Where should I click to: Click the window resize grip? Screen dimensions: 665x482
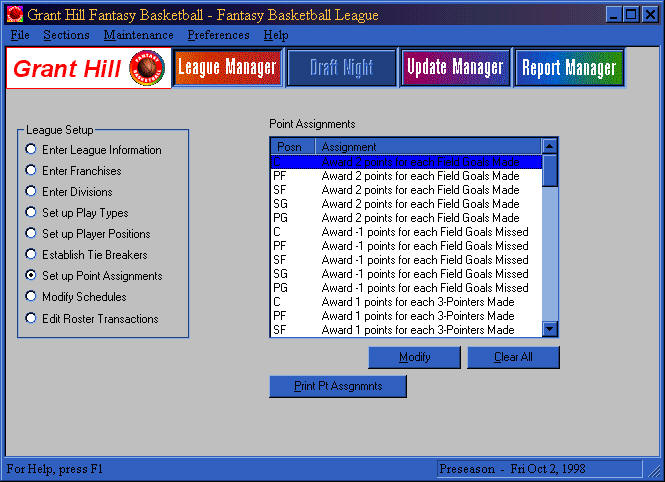(x=654, y=471)
